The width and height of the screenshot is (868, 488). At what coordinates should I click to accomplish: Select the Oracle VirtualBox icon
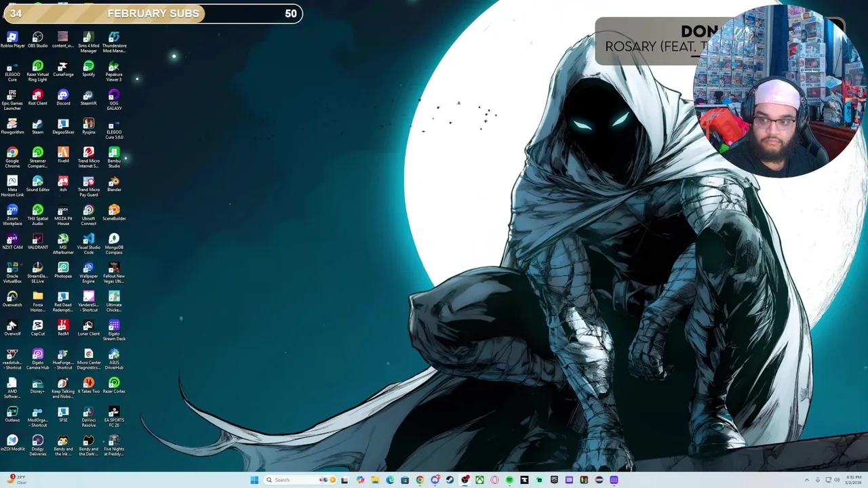12,272
